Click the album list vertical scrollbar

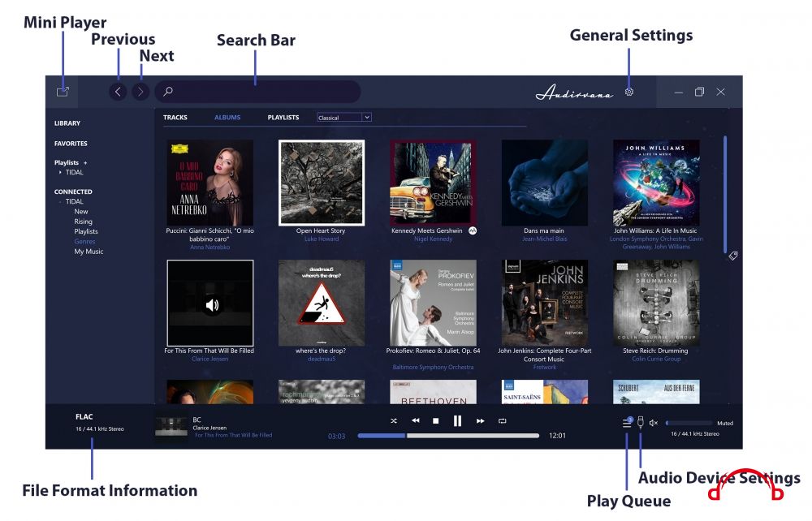point(725,195)
